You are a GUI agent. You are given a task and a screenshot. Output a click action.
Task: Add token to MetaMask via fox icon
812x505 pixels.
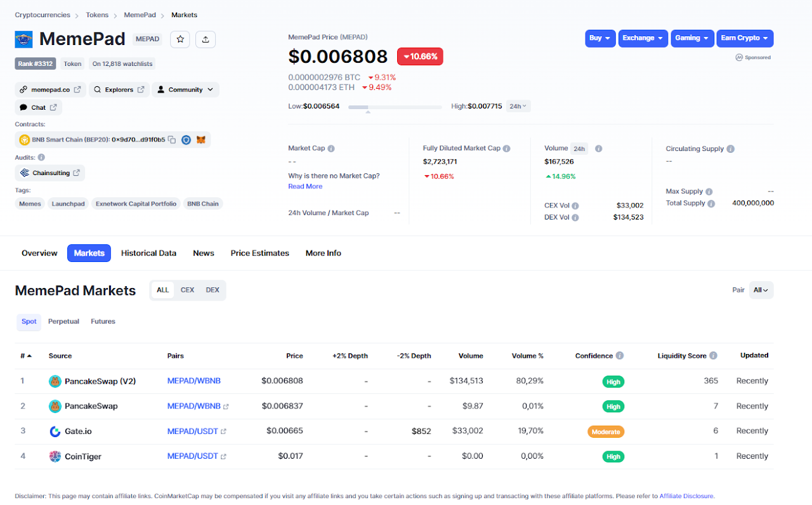coord(201,140)
